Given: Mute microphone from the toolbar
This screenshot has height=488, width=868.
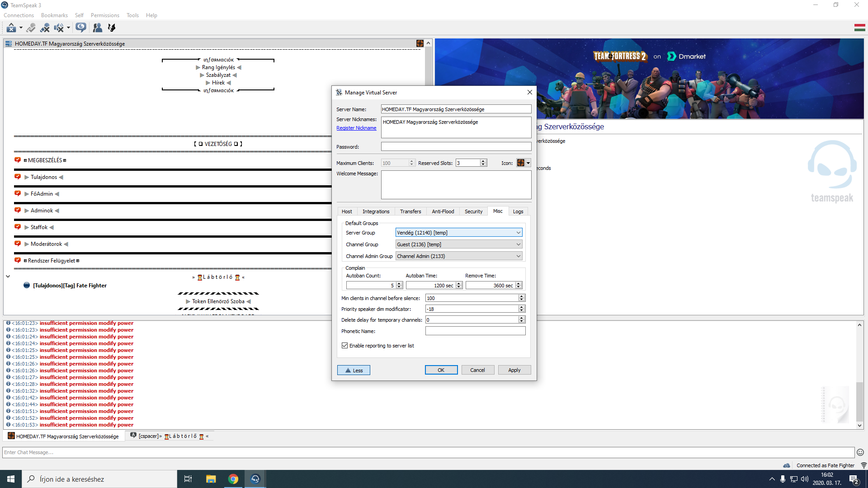Looking at the screenshot, I should pyautogui.click(x=45, y=28).
